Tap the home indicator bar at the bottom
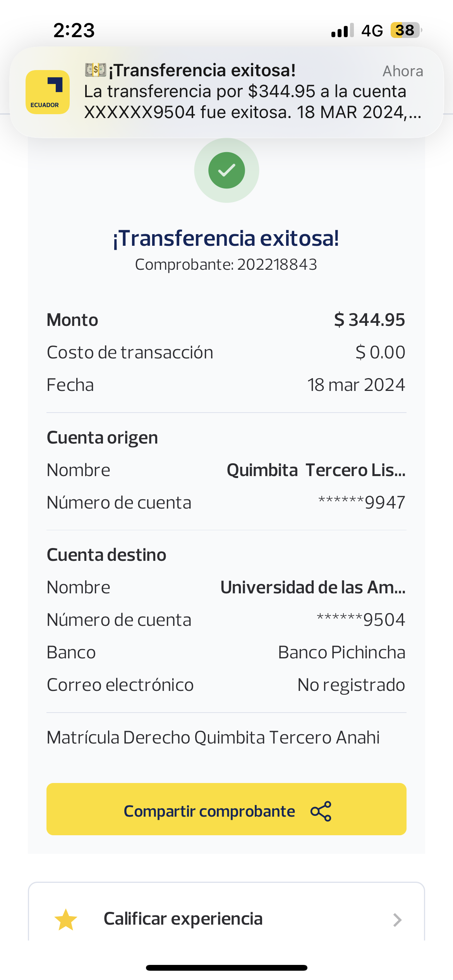 click(x=226, y=968)
